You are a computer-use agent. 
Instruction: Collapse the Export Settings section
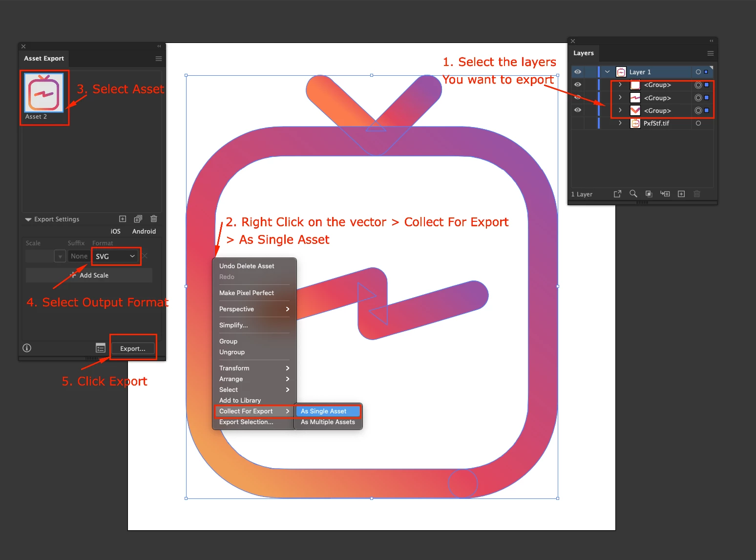coord(28,219)
